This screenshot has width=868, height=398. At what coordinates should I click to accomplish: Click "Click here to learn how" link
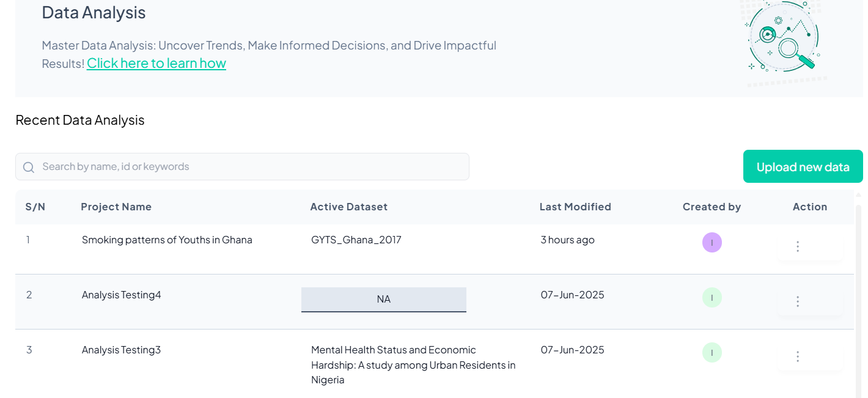[x=156, y=63]
